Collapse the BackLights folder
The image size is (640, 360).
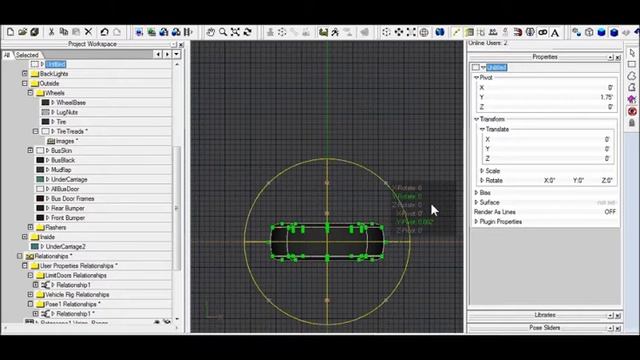25,73
